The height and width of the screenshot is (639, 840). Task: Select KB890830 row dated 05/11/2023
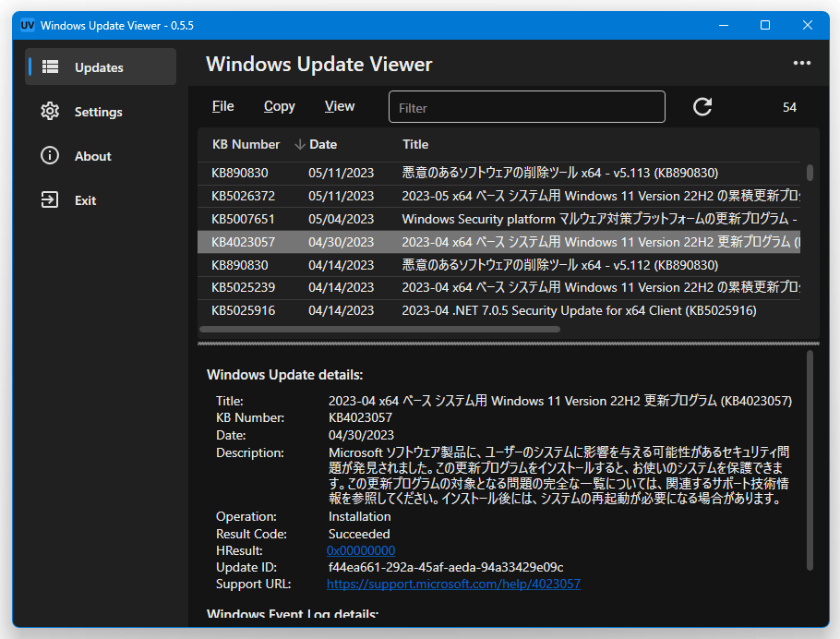pos(498,174)
